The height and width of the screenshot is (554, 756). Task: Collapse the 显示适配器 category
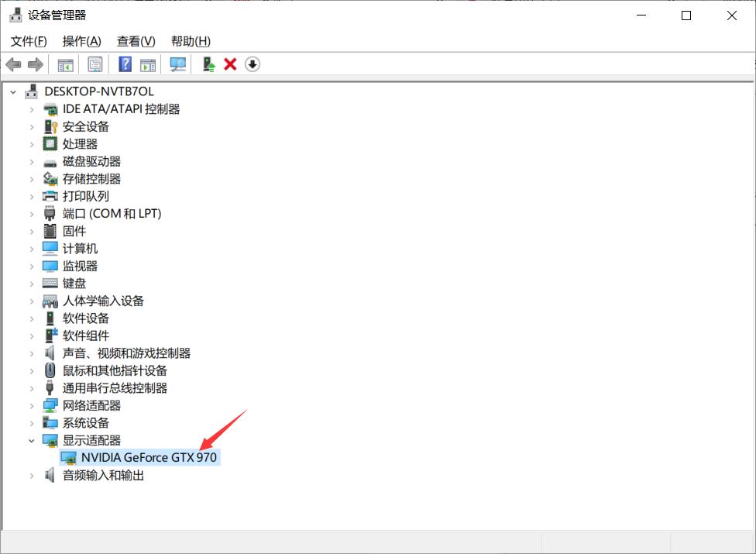click(32, 440)
